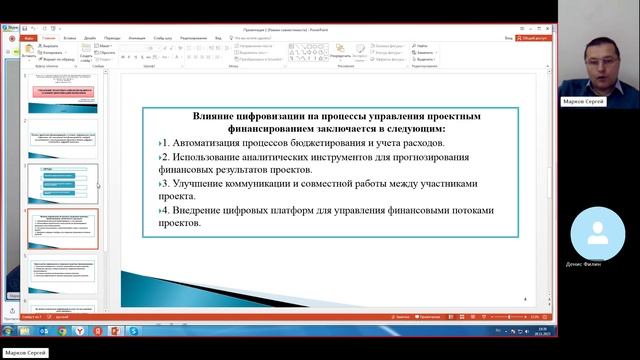Open Outlook from the taskbar
This screenshot has height=360, width=640.
44,331
